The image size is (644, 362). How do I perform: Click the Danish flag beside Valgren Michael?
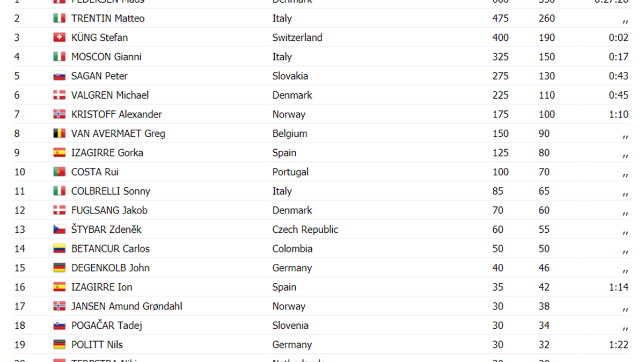pos(59,95)
